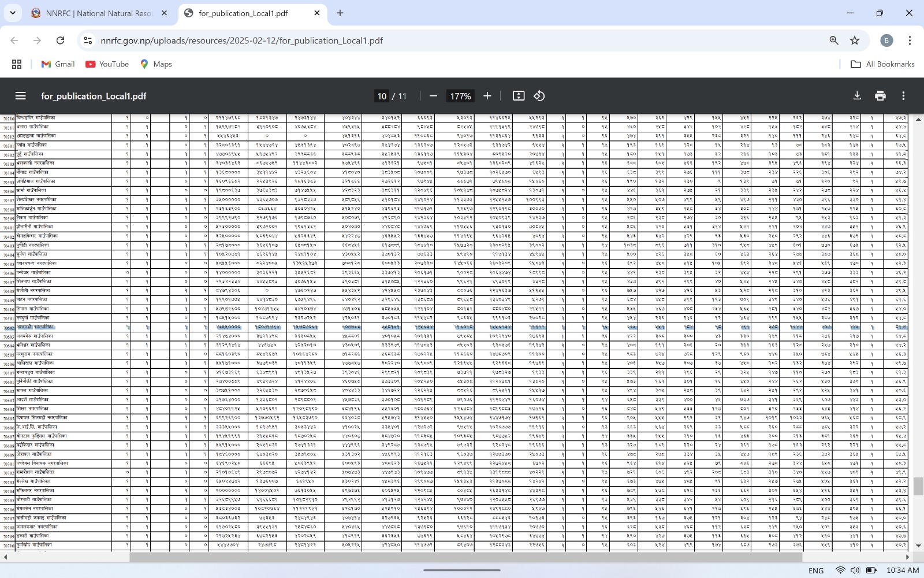Image resolution: width=924 pixels, height=578 pixels.
Task: Open the PDF sidebar menu (hamburger icon)
Action: (x=20, y=96)
